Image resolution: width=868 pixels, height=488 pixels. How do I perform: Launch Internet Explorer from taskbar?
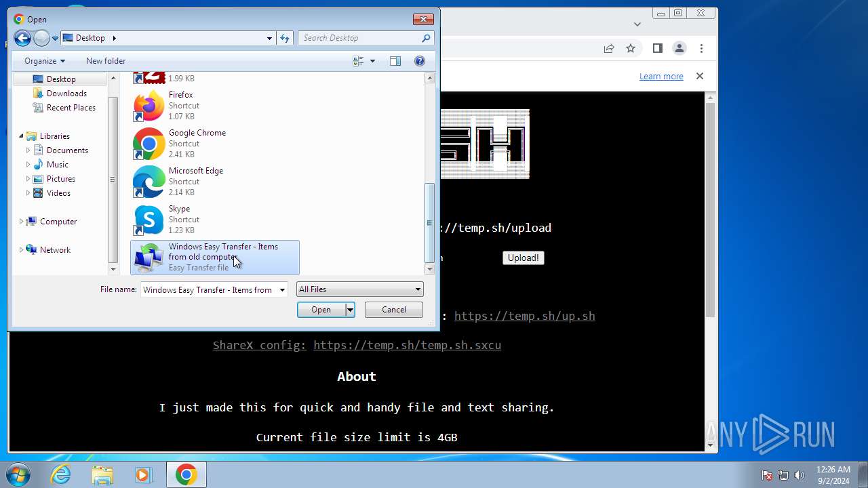point(60,475)
